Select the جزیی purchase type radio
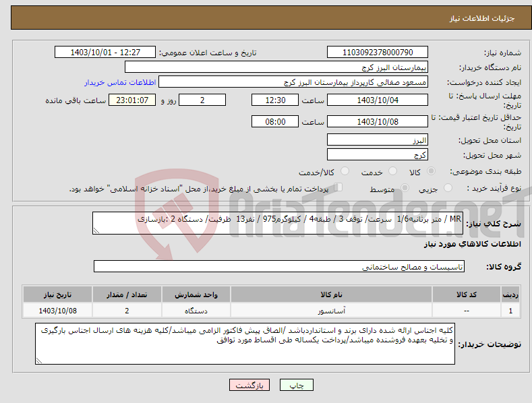Image resolution: width=532 pixels, height=403 pixels. (448, 187)
